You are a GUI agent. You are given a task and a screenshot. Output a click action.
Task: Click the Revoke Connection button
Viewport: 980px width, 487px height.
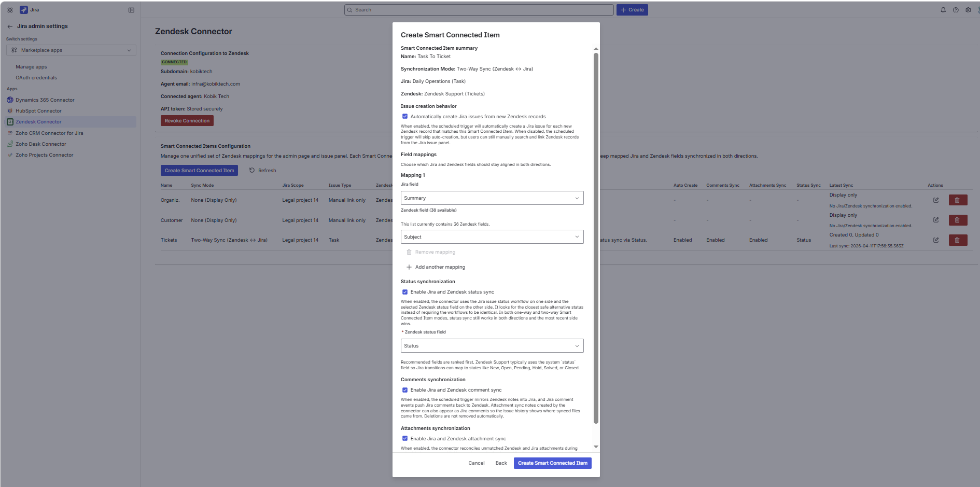187,120
